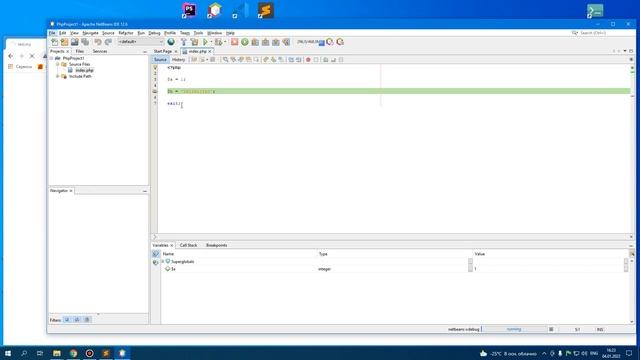Click the Run to Cursor debugger icon
Viewport: 640px width, 360px height.
coord(286,42)
